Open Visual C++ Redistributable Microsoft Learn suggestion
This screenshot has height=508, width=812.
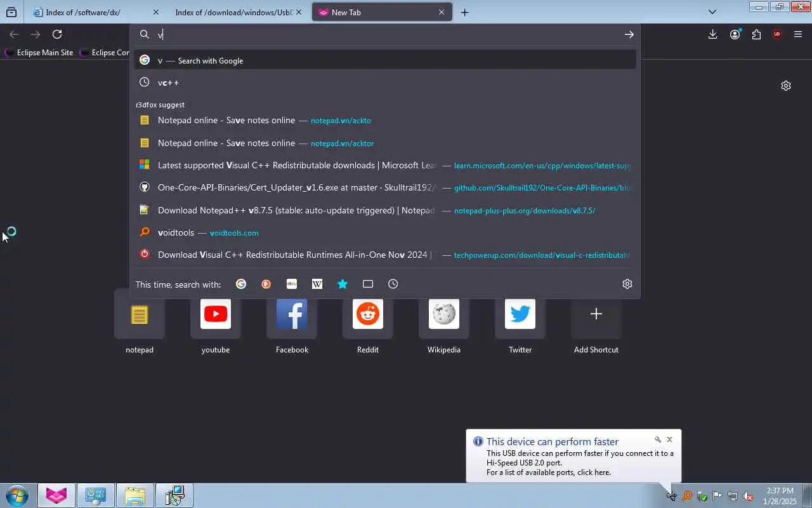click(x=385, y=165)
